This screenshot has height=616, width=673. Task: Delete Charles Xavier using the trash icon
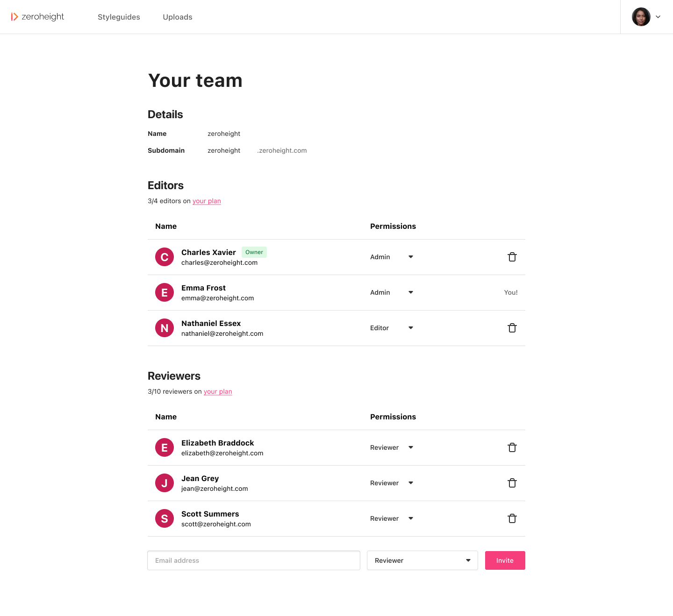512,257
